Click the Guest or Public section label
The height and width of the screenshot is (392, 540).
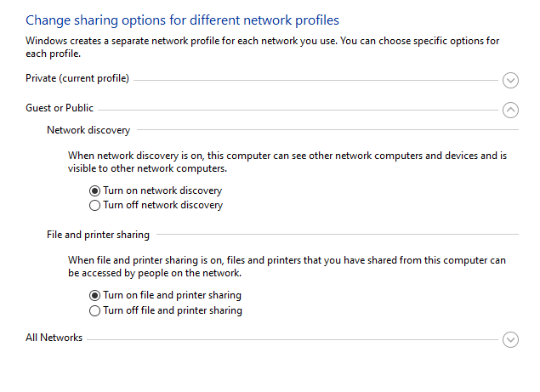pos(60,108)
